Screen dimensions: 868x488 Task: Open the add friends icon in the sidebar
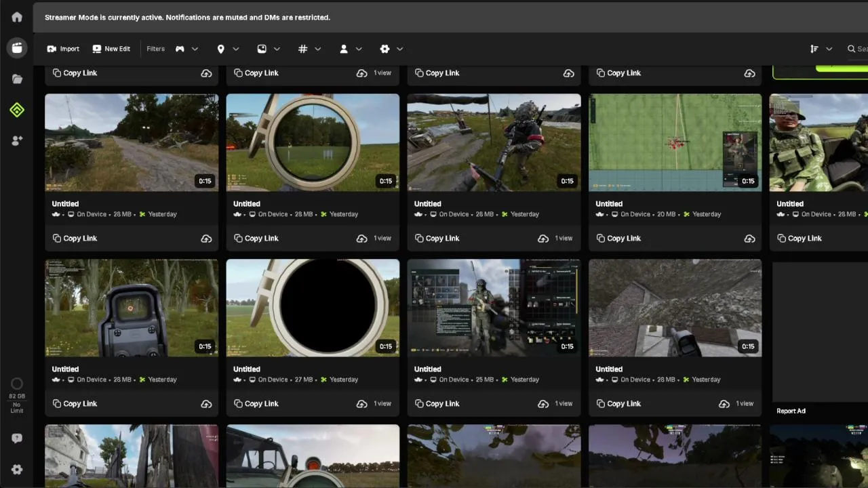(x=17, y=141)
